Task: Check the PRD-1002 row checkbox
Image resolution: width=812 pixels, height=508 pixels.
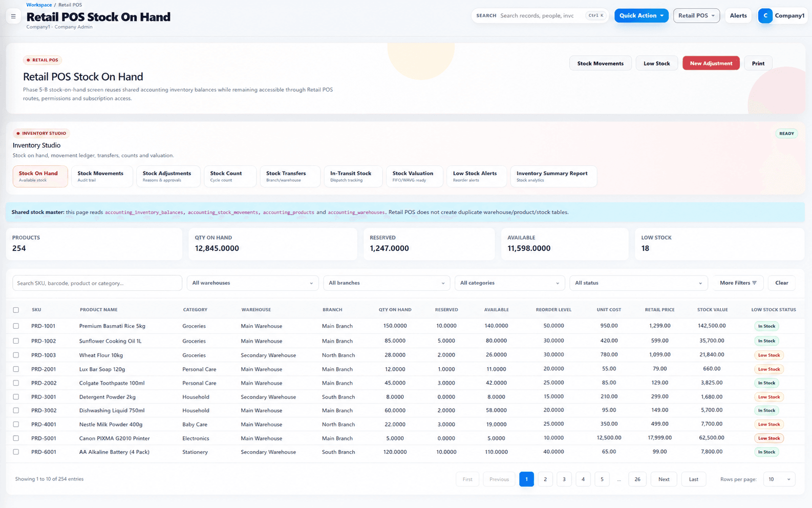Action: pyautogui.click(x=16, y=341)
